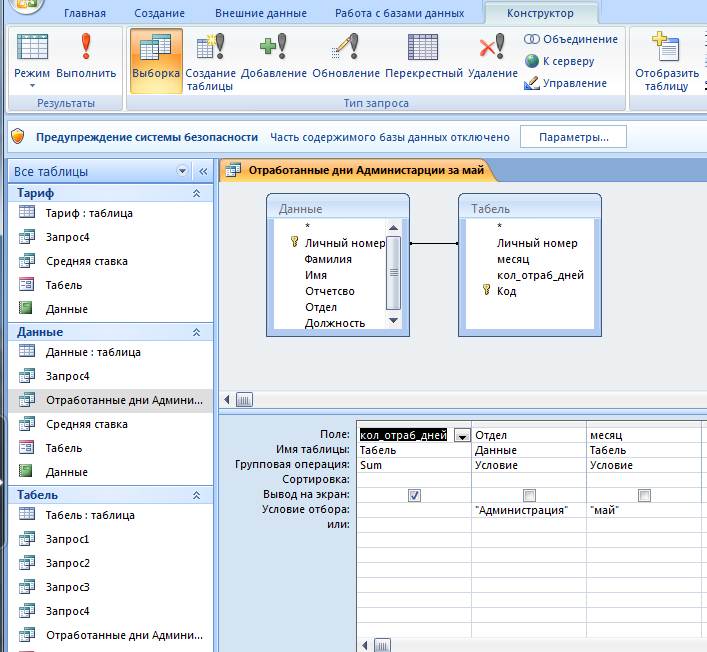The width and height of the screenshot is (707, 652).
Task: Click criteria cell "Администрация"
Action: (x=529, y=510)
